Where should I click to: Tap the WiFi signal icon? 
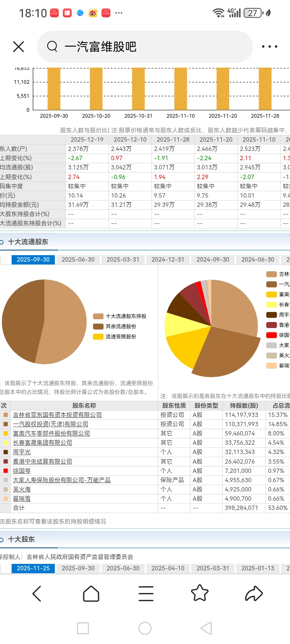218,13
